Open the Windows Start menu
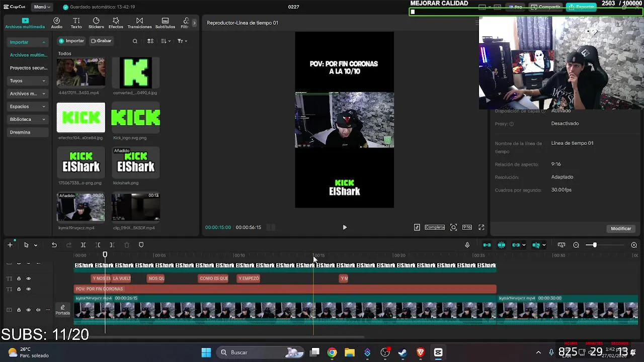 [x=206, y=352]
